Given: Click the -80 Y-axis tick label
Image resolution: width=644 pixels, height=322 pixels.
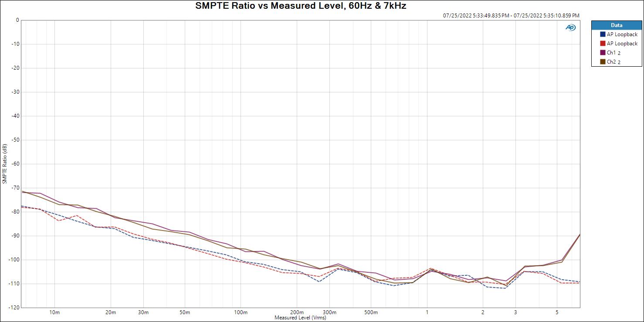Looking at the screenshot, I should 15,212.
